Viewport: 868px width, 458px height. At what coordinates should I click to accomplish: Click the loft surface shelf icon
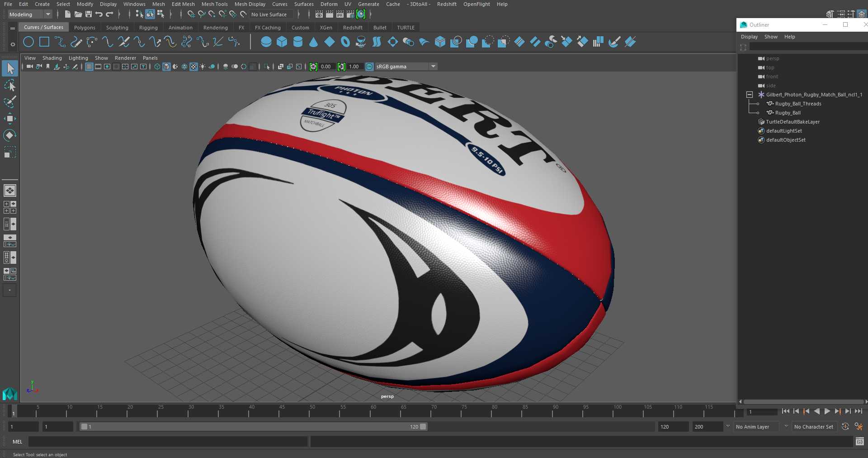coord(377,42)
